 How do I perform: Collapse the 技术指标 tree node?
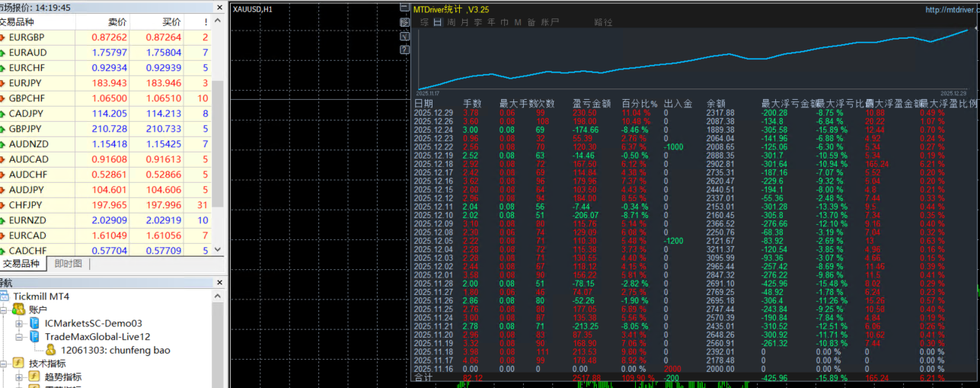(3, 364)
